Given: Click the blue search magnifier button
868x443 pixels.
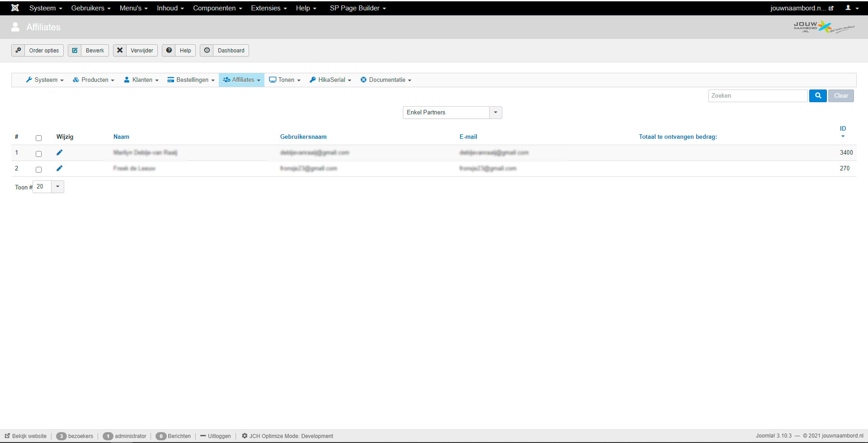Looking at the screenshot, I should (x=818, y=96).
